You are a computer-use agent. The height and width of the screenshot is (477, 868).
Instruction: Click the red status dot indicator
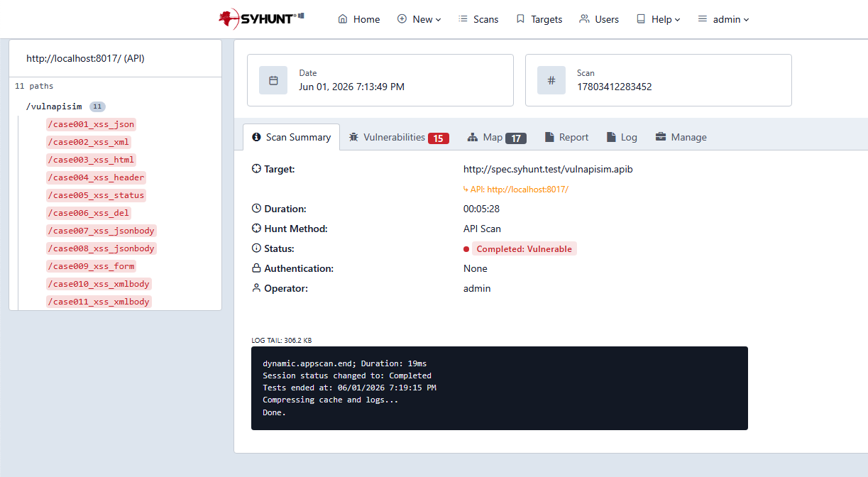click(x=466, y=249)
